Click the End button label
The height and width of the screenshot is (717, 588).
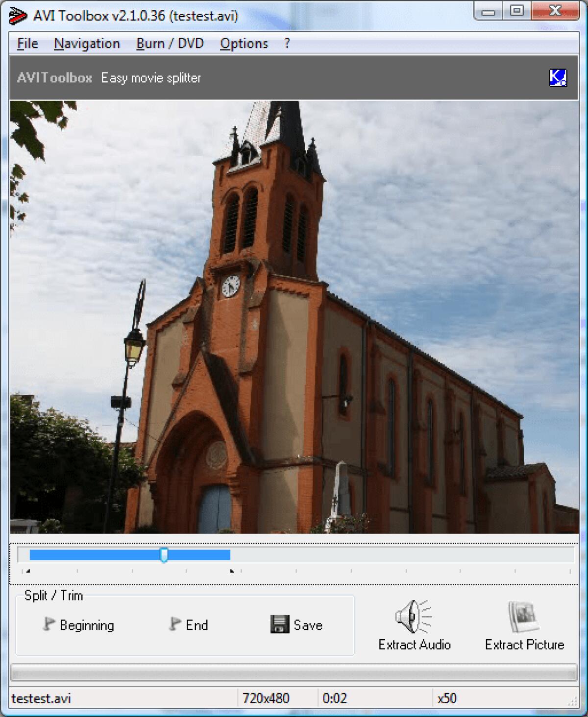coord(196,625)
